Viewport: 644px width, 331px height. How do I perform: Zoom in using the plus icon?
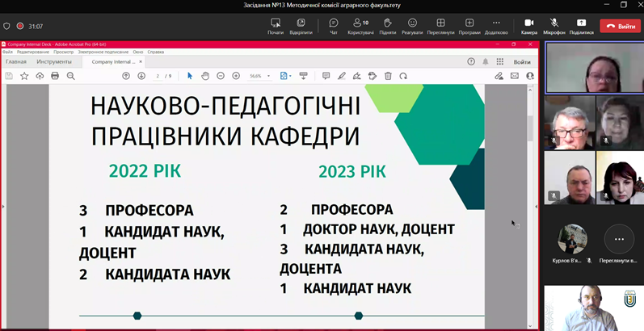point(236,75)
